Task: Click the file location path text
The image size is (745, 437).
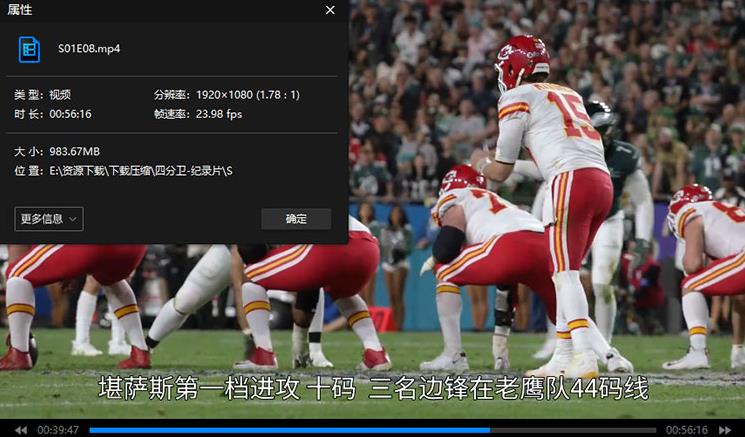Action: click(141, 172)
